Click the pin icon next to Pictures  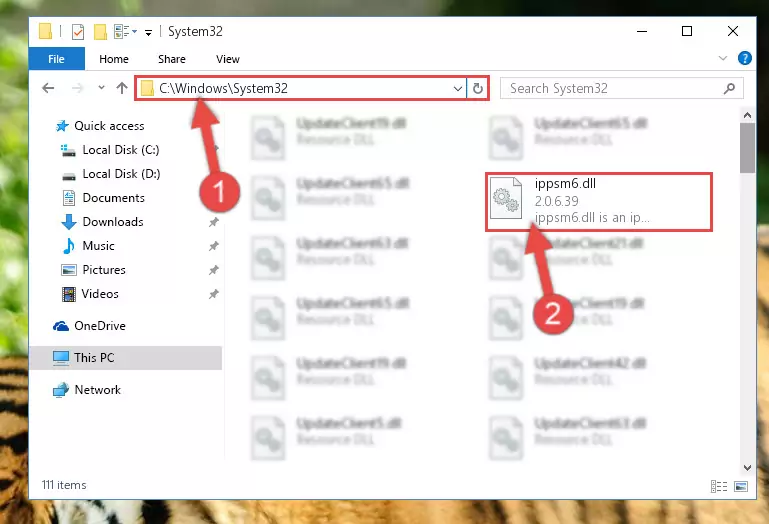[213, 270]
